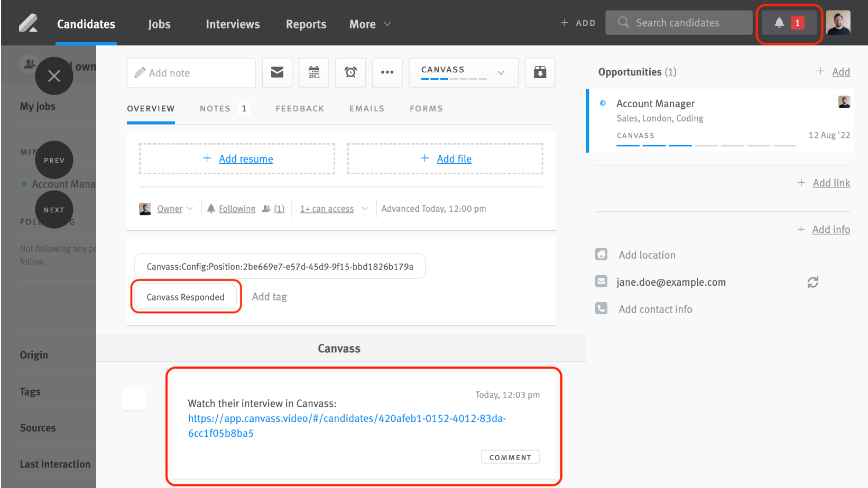
Task: Click the Add file link
Action: (x=454, y=159)
